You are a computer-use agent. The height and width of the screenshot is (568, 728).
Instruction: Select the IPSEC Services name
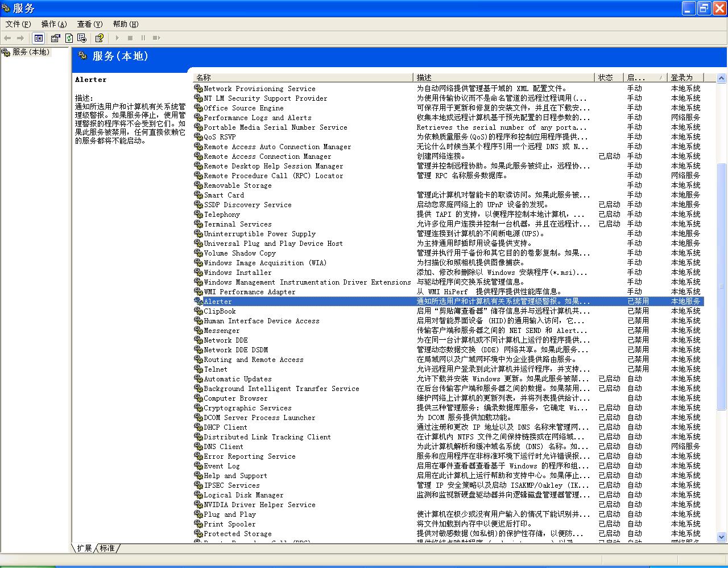point(231,485)
